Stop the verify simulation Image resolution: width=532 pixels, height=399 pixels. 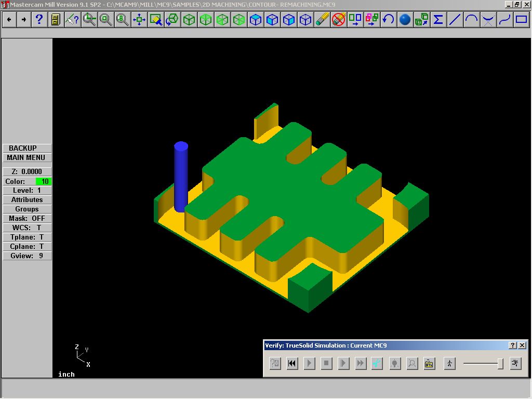pos(326,364)
